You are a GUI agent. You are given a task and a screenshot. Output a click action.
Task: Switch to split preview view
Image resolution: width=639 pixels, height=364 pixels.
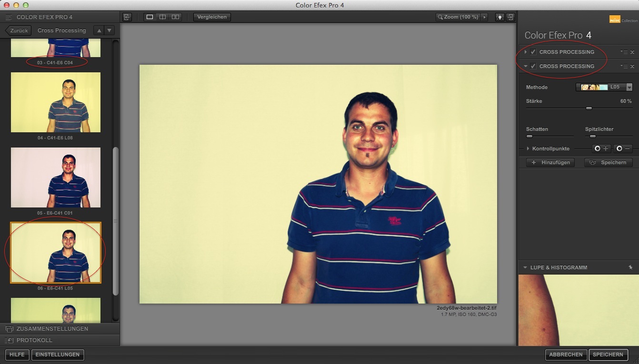point(162,17)
